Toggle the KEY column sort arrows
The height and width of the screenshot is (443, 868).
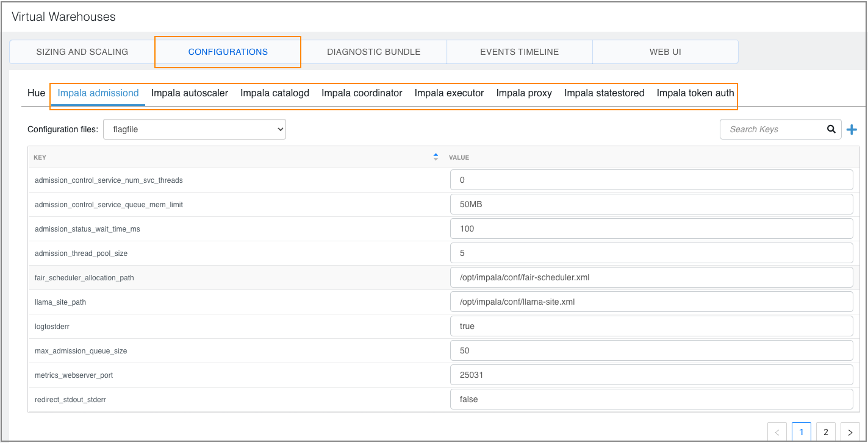436,157
